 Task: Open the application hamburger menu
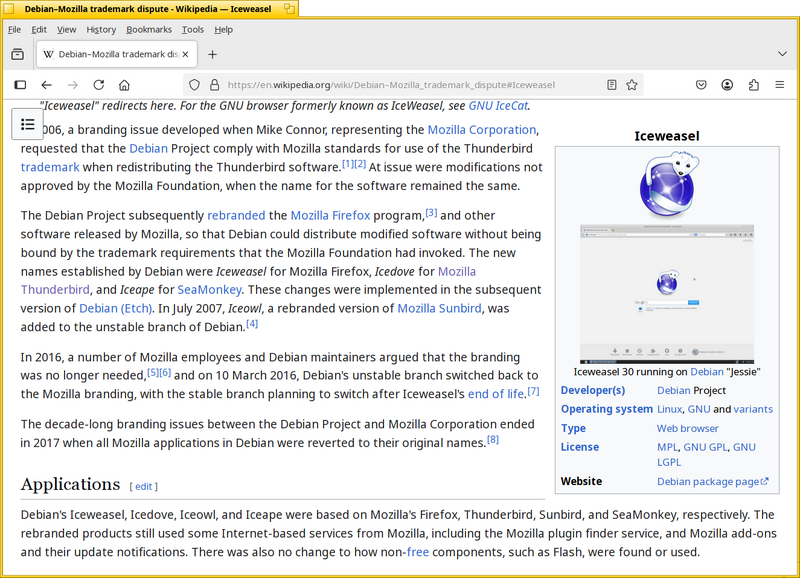tap(780, 85)
